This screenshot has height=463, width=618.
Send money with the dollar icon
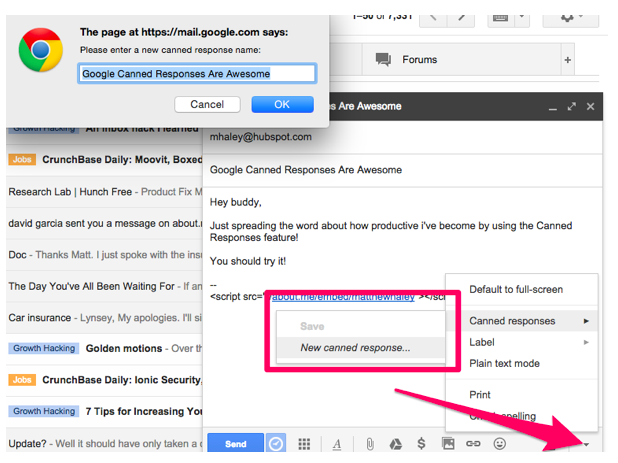[421, 444]
